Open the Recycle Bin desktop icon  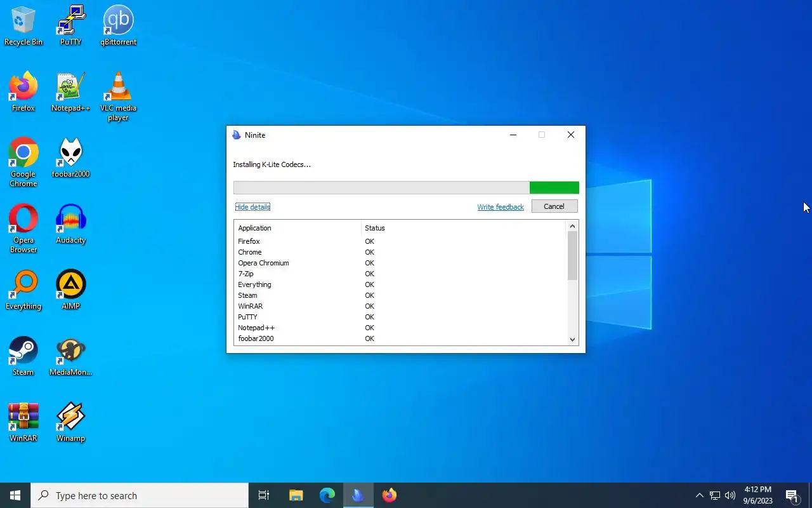[23, 26]
